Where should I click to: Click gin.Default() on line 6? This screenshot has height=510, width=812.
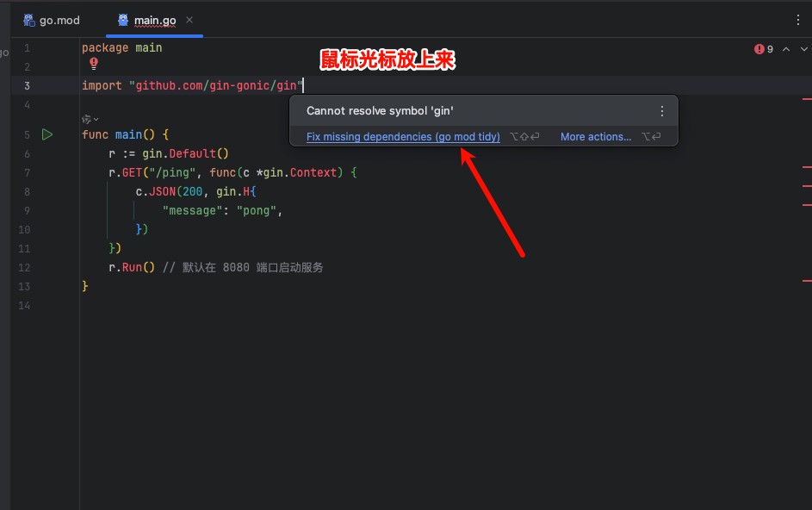(x=185, y=153)
